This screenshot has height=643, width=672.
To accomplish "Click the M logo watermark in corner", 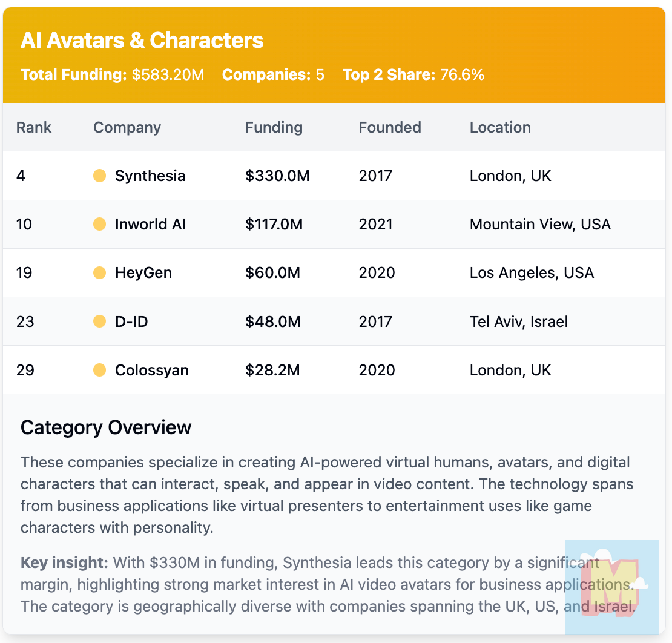I will click(611, 587).
